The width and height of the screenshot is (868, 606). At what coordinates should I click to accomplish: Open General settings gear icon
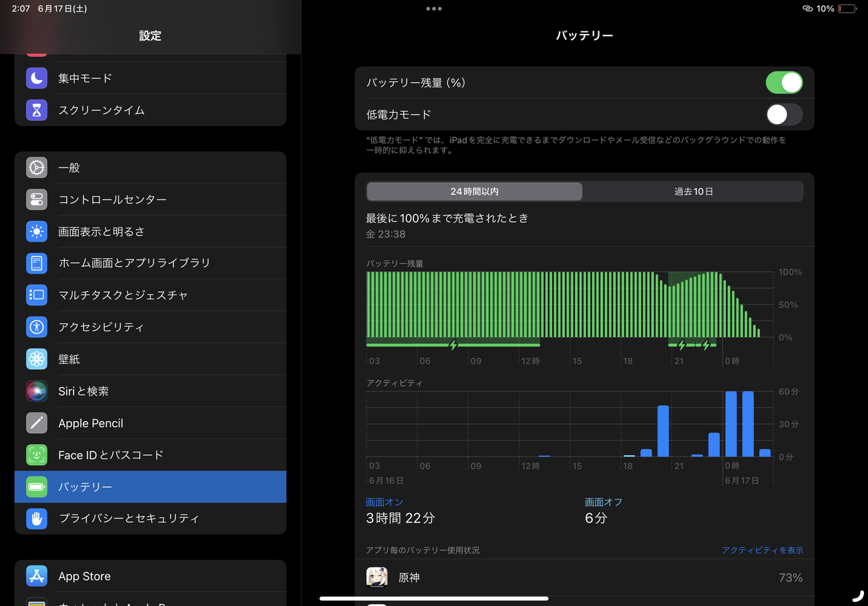pos(36,168)
